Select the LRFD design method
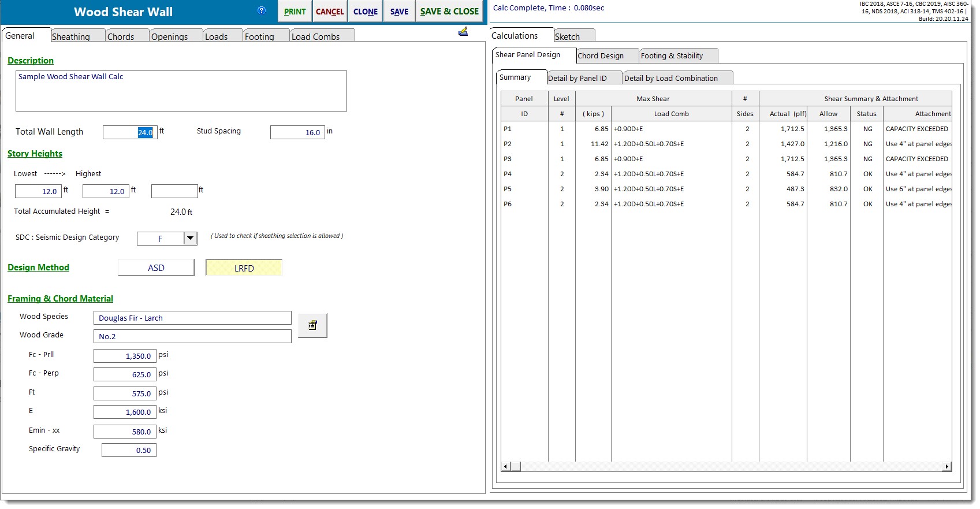Image resolution: width=980 pixels, height=509 pixels. pos(244,268)
